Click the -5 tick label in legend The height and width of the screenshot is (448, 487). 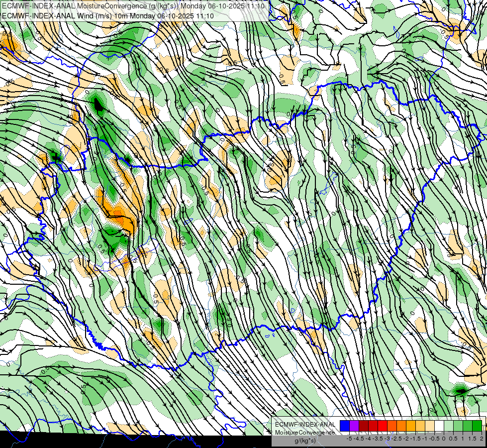pos(349,439)
